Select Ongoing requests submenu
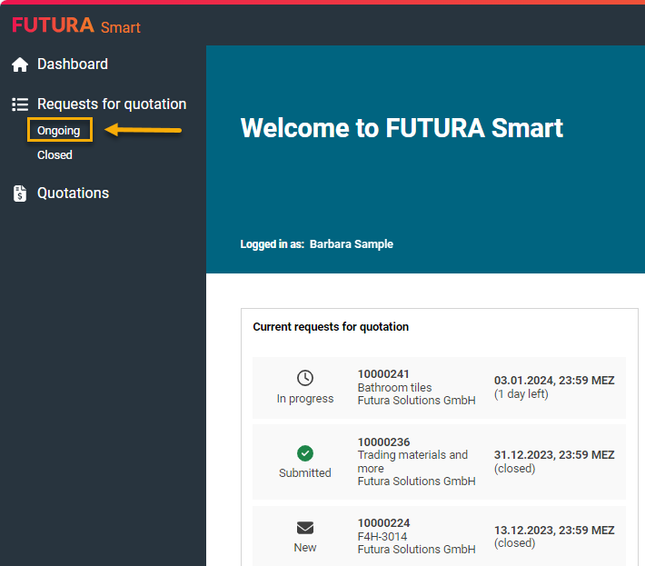Screen dimensions: 645x566 point(59,130)
